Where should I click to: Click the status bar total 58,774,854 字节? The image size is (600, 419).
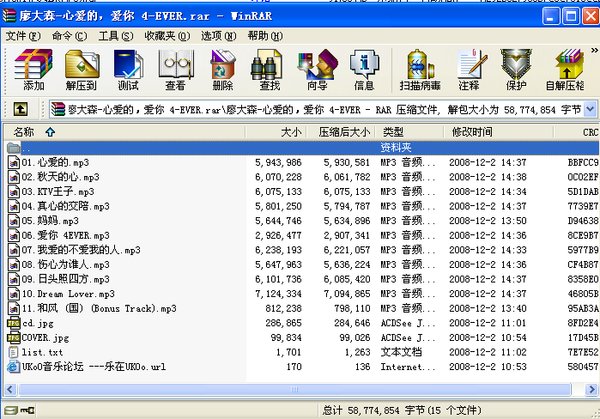click(x=401, y=411)
